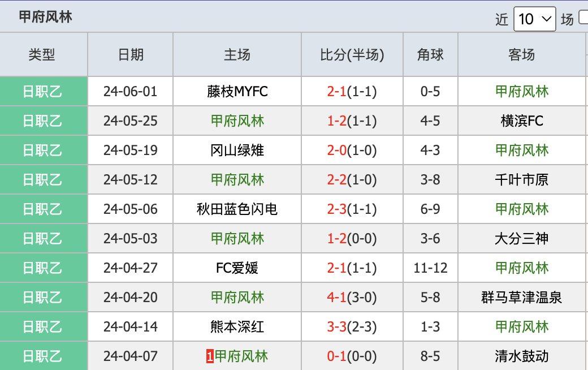This screenshot has width=588, height=370.
Task: Click the 角球 column header
Action: point(430,55)
